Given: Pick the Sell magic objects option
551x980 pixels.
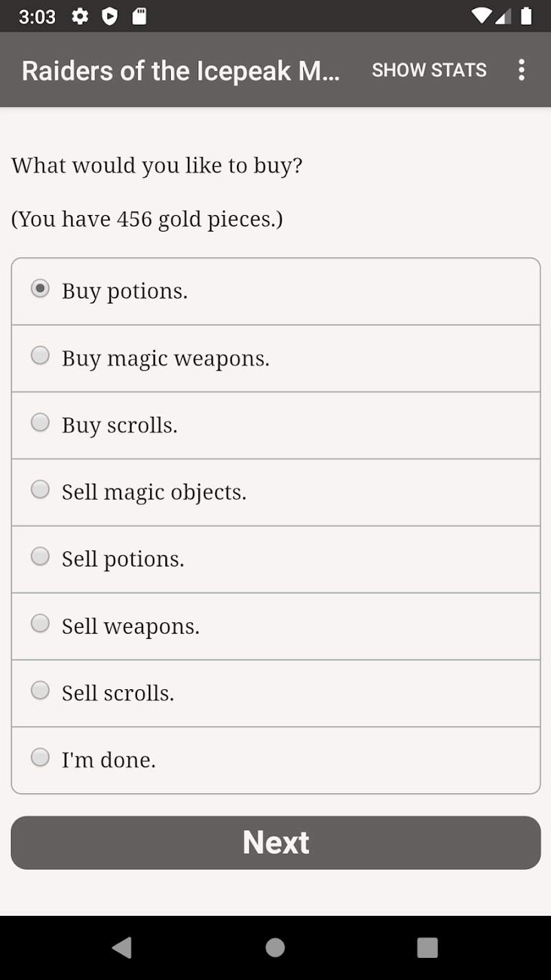Looking at the screenshot, I should pyautogui.click(x=41, y=489).
